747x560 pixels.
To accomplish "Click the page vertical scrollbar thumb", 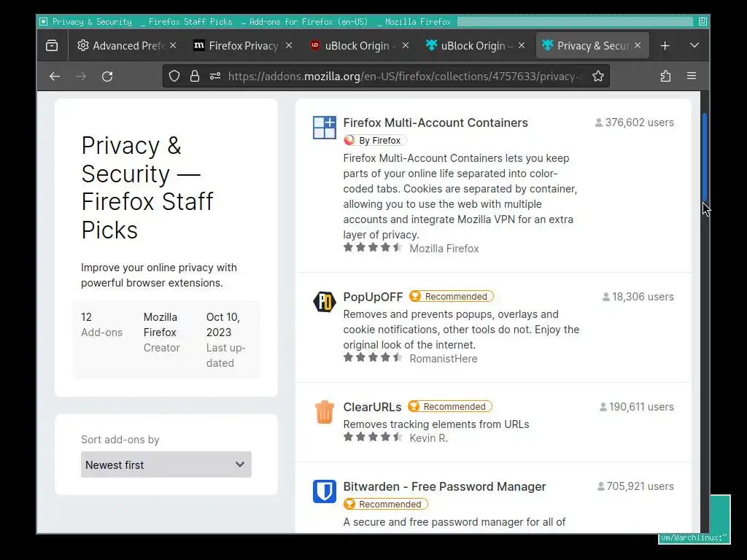I will coord(705,157).
